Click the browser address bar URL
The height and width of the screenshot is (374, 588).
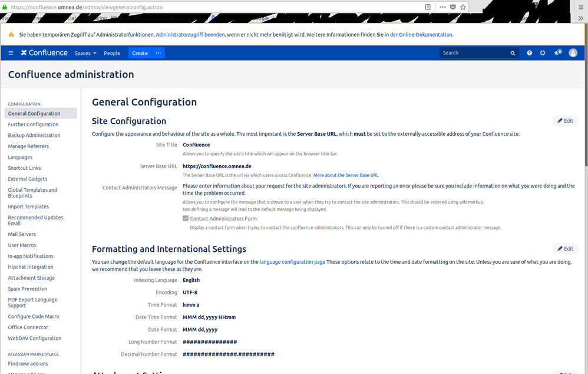87,7
